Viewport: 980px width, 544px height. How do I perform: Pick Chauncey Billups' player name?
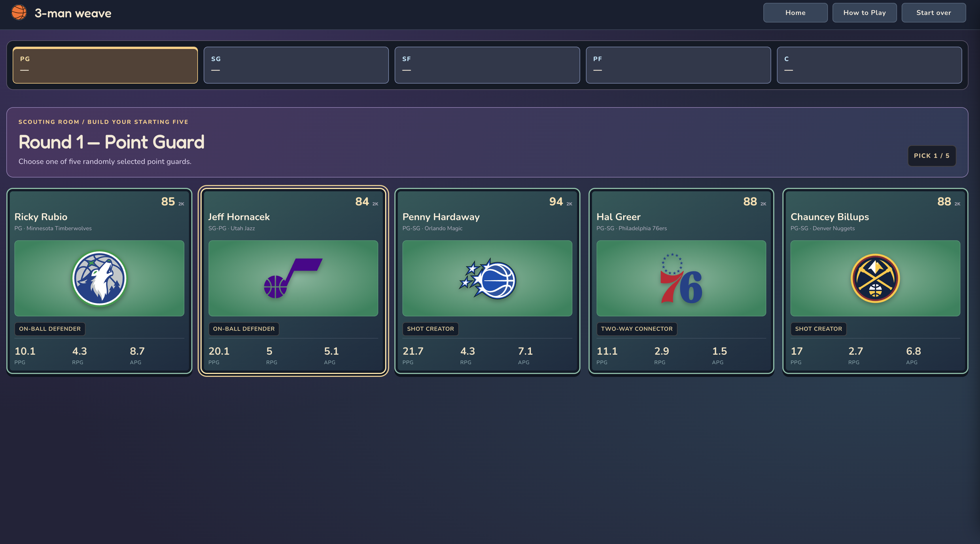click(830, 217)
